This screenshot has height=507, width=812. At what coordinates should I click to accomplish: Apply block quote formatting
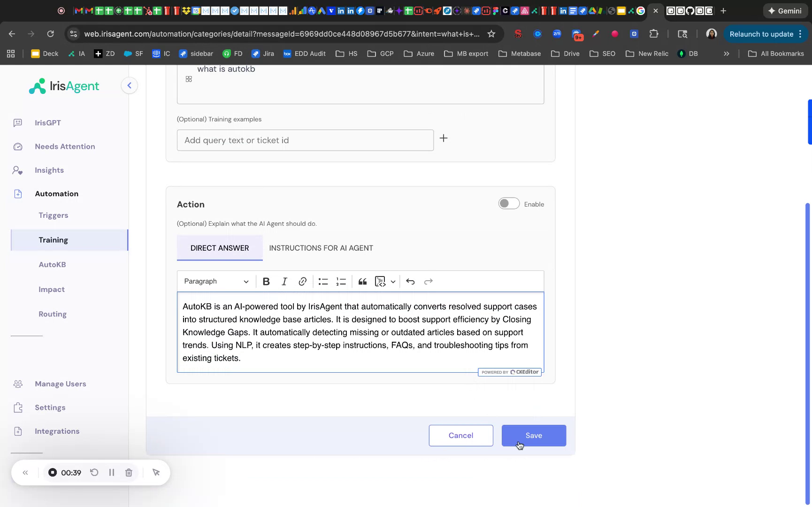pos(362,281)
